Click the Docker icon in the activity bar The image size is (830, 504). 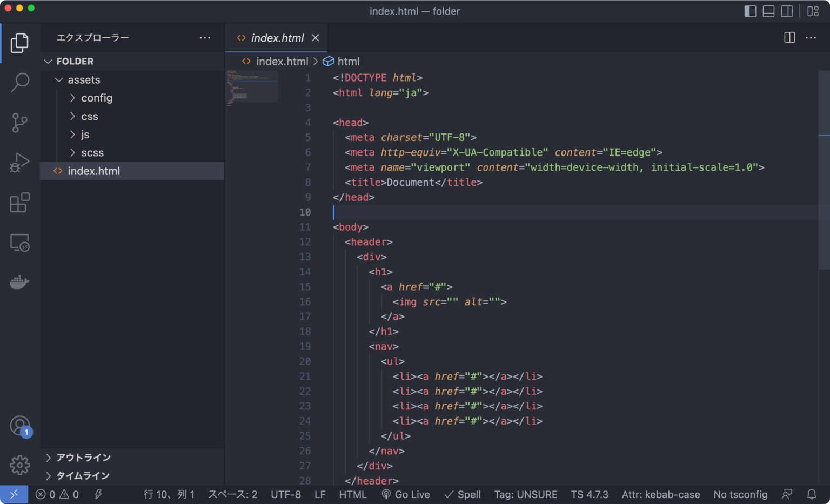point(20,281)
